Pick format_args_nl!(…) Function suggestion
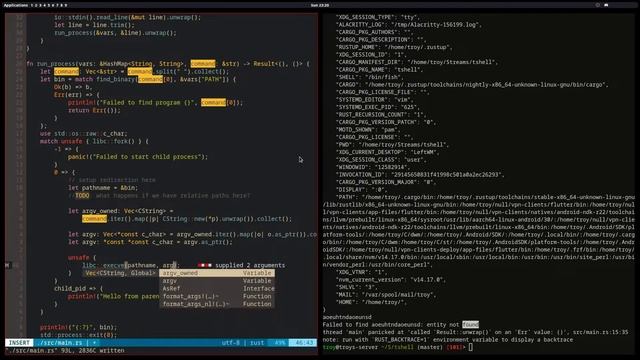The width and height of the screenshot is (640, 360). tap(217, 304)
